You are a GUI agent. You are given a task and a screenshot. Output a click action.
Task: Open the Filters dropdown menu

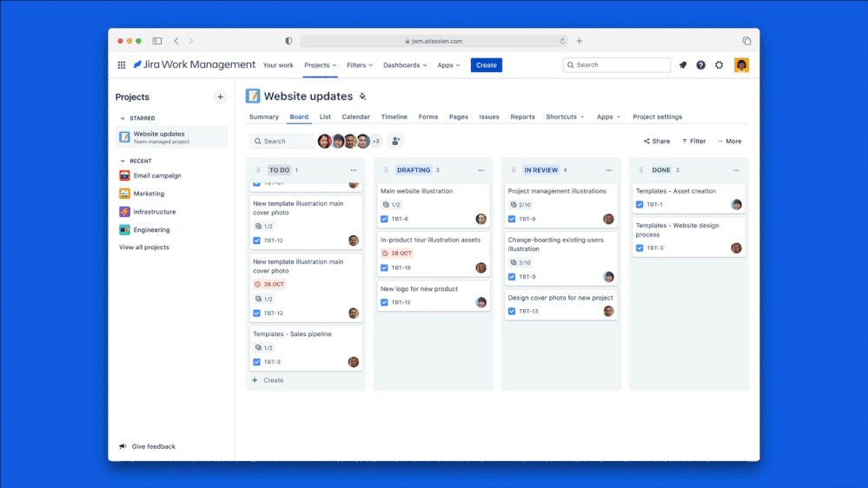359,65
